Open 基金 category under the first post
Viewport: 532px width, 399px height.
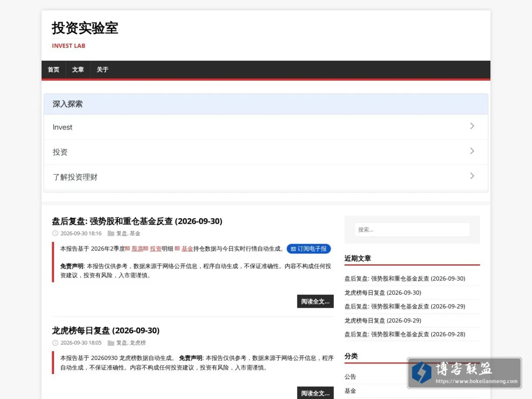click(x=135, y=233)
